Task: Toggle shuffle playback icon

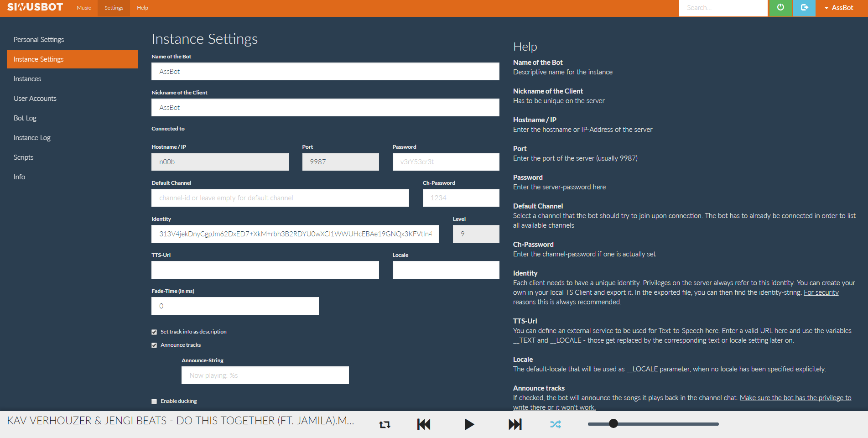Action: (x=555, y=424)
